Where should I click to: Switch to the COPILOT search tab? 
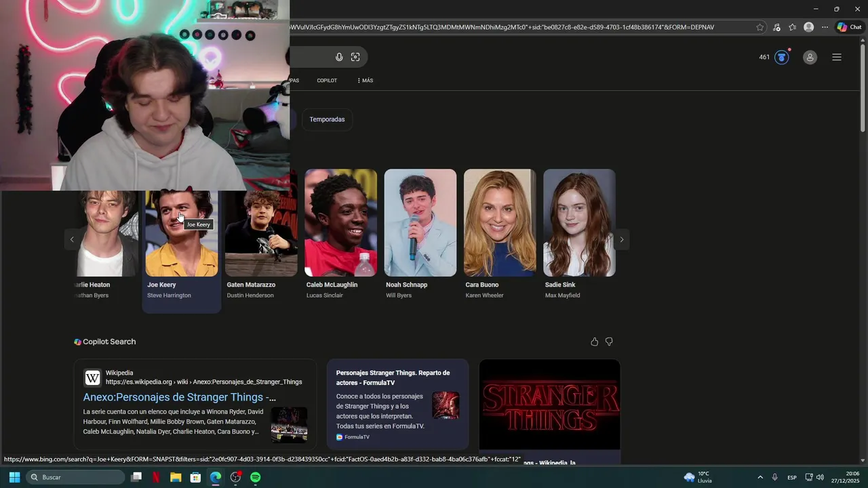(x=327, y=81)
